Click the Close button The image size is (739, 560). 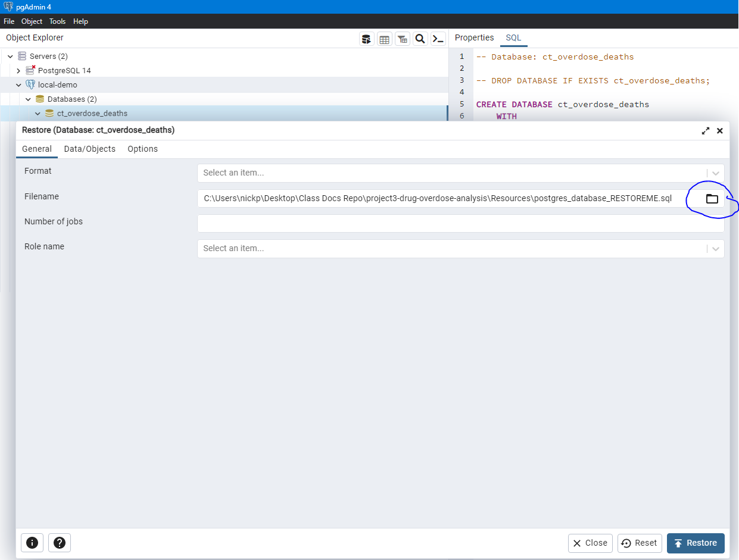590,543
